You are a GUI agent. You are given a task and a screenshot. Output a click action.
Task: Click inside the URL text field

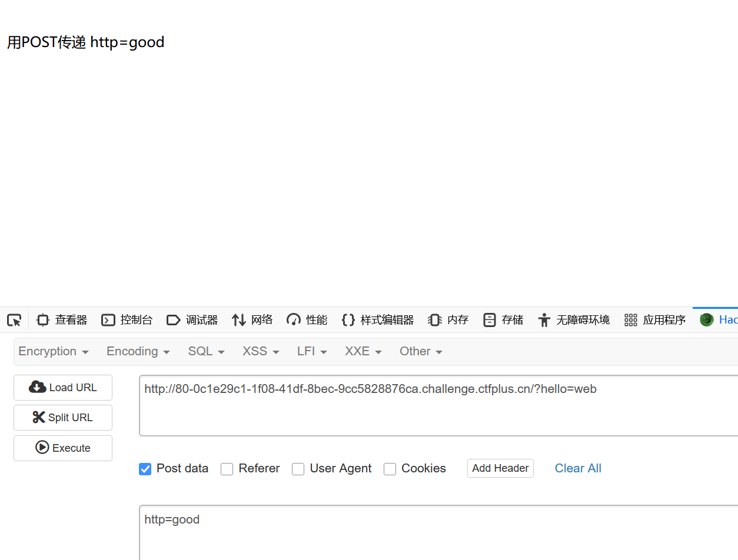(436, 406)
